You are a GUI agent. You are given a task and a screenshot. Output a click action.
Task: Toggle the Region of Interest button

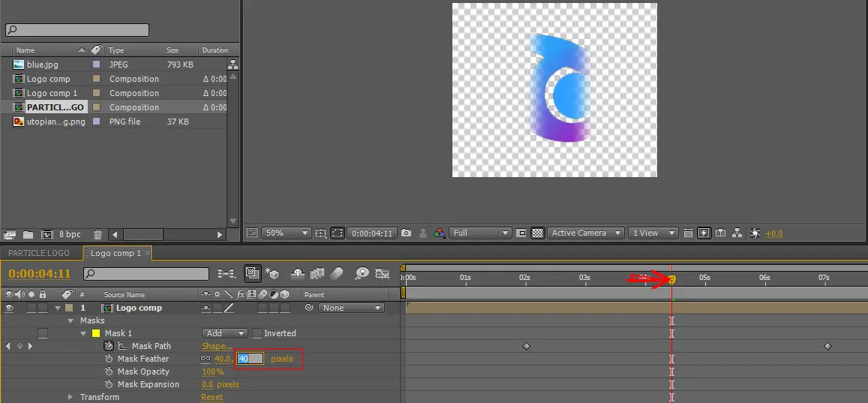[521, 233]
